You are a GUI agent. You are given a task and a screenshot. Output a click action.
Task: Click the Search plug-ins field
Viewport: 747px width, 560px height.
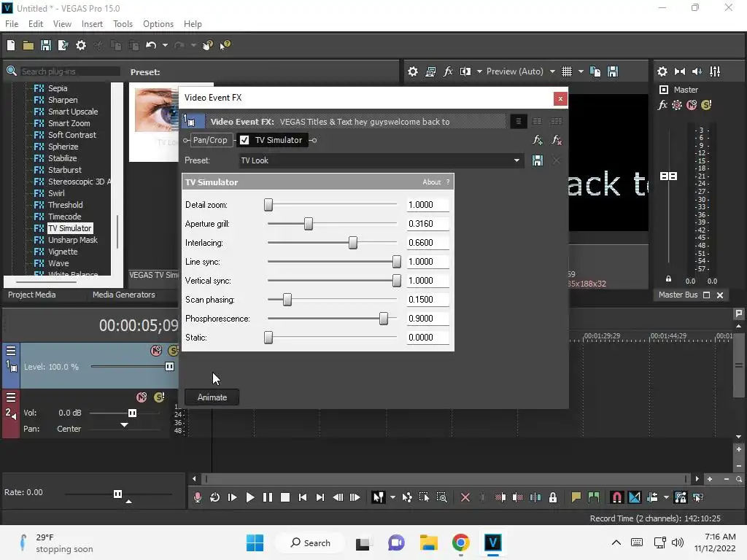tap(69, 71)
